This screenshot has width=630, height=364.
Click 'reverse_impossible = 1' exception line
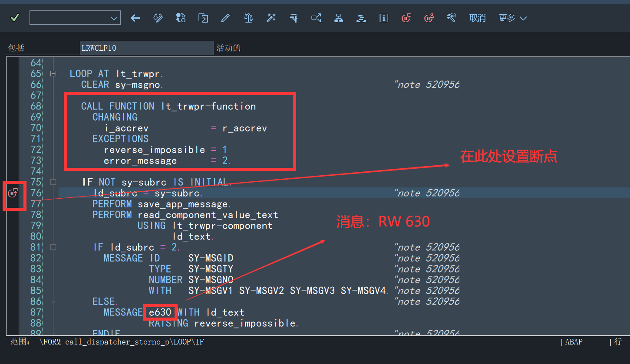pyautogui.click(x=165, y=150)
